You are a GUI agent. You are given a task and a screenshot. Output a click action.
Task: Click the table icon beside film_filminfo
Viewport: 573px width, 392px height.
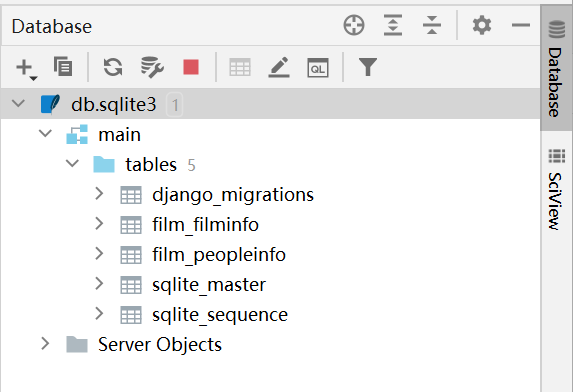(x=131, y=225)
